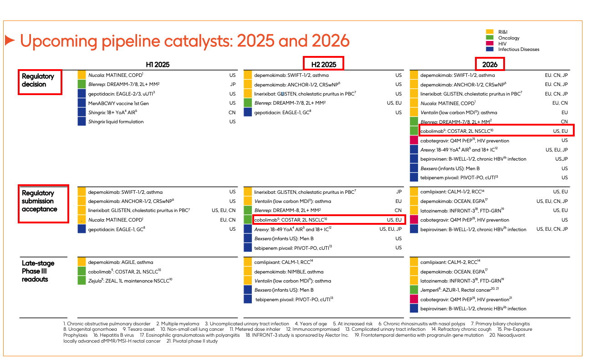The width and height of the screenshot is (592, 364).
Task: Click green square beside Zejula ZEAL entry
Action: click(82, 281)
